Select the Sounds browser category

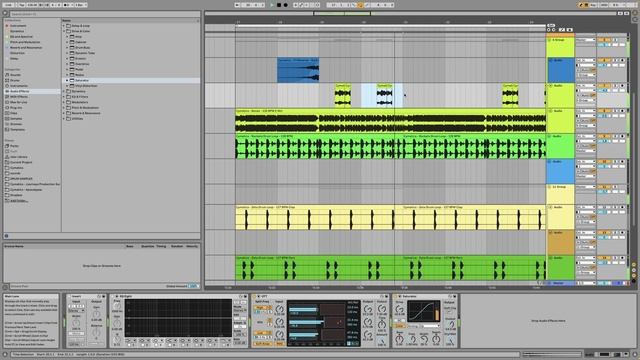tap(15, 75)
